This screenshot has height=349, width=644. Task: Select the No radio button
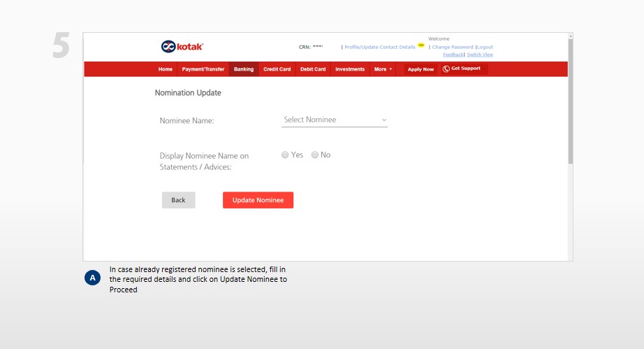coord(314,155)
